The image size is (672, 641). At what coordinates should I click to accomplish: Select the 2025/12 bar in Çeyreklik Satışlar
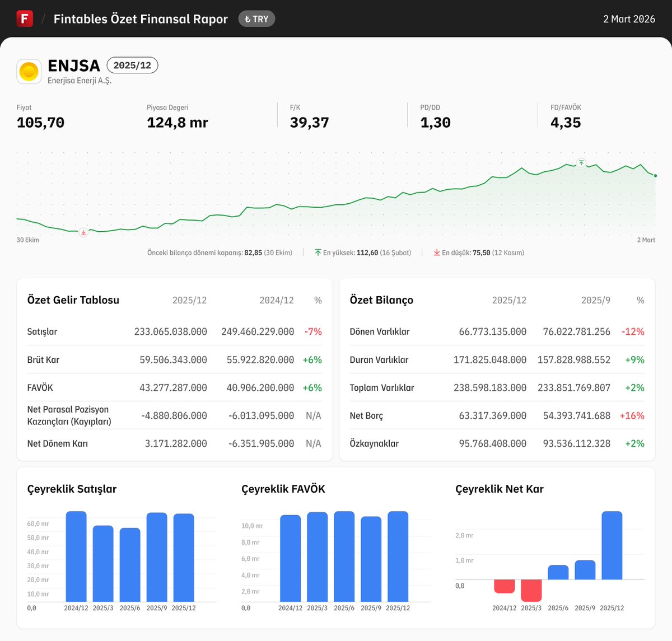(x=183, y=557)
